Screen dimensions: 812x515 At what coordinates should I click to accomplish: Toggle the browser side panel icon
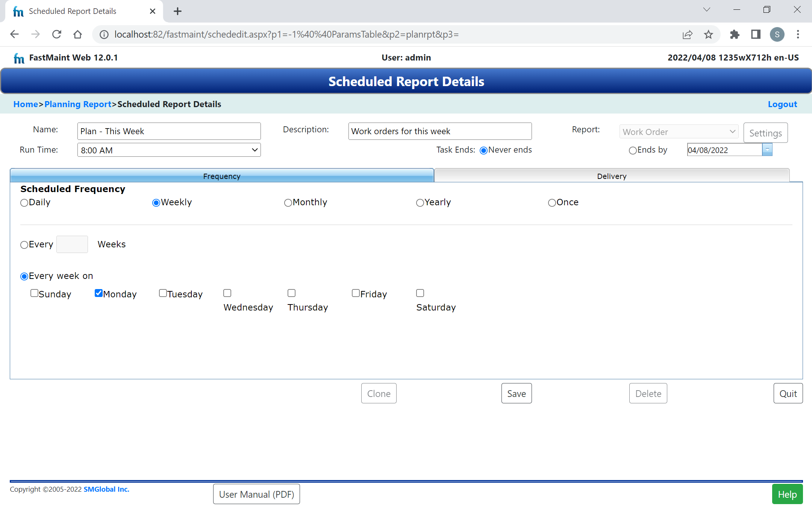click(x=756, y=35)
